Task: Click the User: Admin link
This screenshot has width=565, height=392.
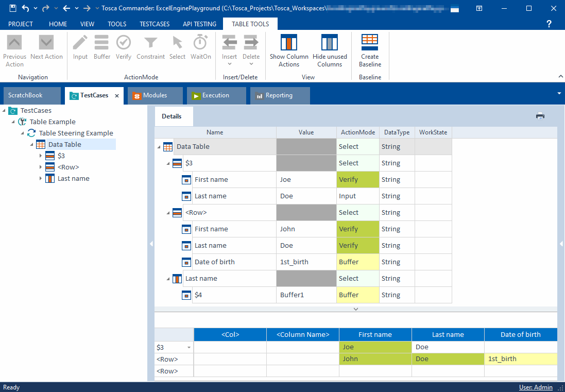Action: click(x=536, y=387)
